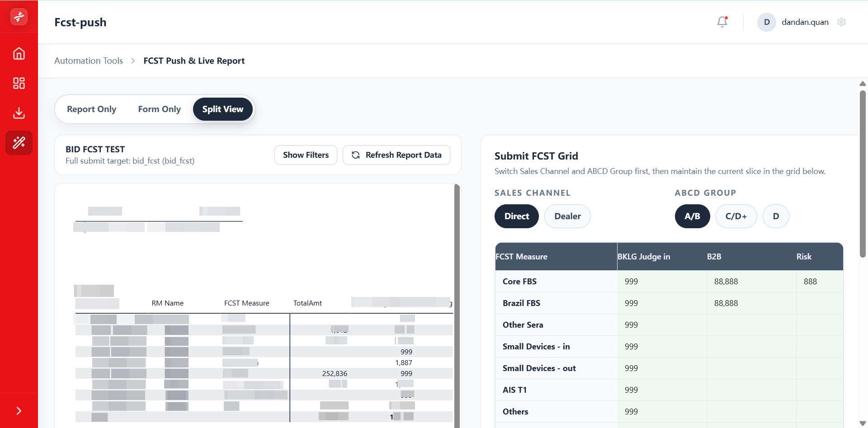
Task: Go to Automation Tools breadcrumb link
Action: click(89, 61)
